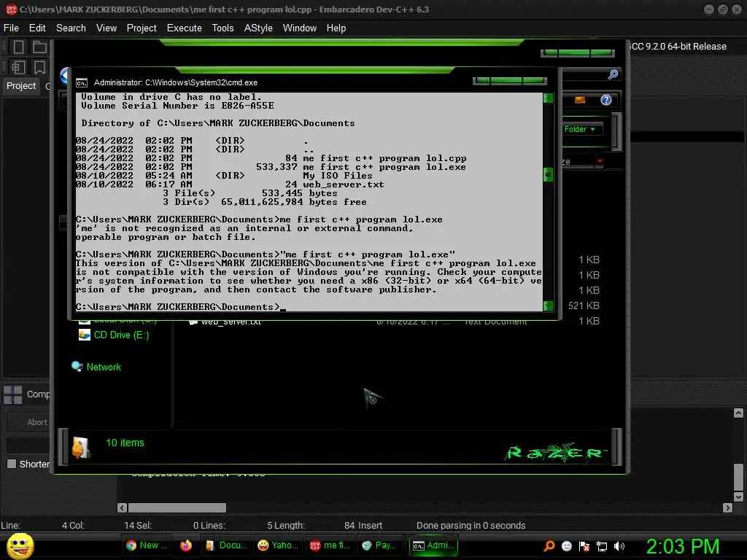Open the Execute menu
747x560 pixels.
[x=185, y=28]
